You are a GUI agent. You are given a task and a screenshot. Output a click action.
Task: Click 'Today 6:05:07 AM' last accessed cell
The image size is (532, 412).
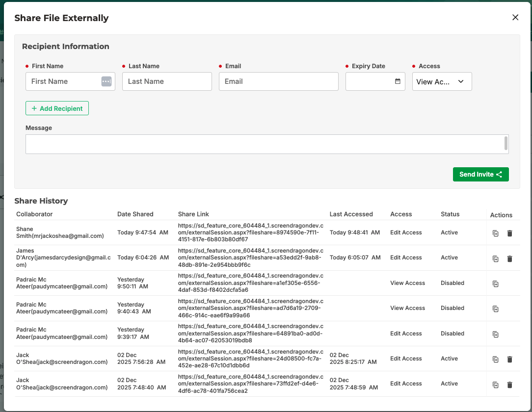pos(355,257)
